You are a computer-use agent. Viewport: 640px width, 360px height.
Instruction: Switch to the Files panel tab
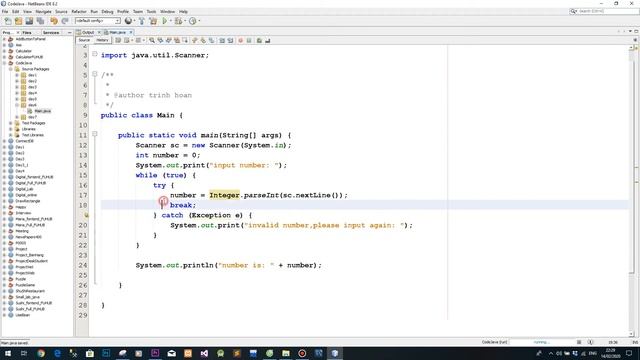pos(27,32)
